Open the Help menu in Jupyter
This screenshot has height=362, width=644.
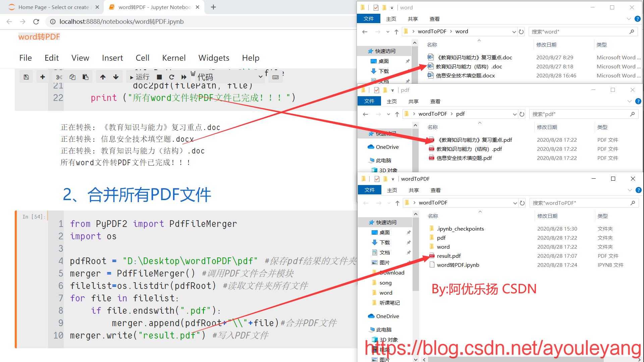click(x=251, y=58)
